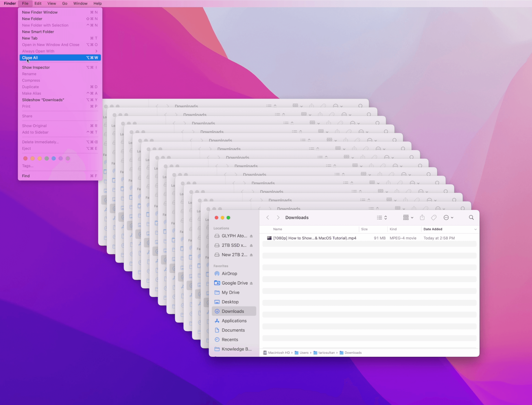
Task: Toggle sort direction chevron on Date Added
Action: (x=475, y=229)
